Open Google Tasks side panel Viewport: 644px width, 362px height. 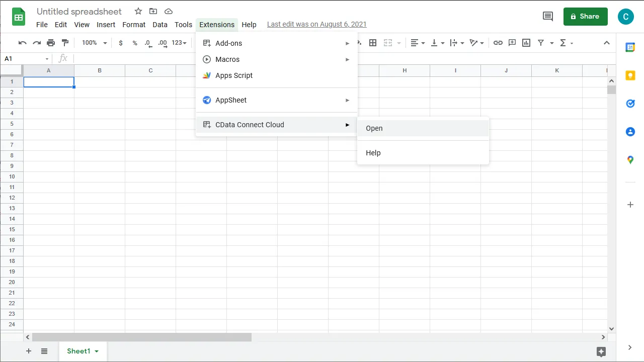630,104
